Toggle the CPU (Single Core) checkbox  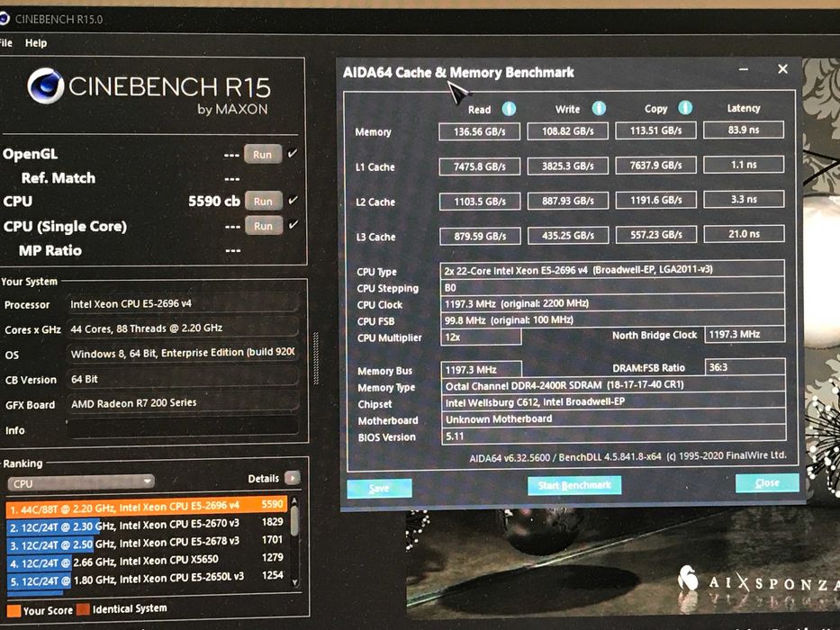click(293, 225)
